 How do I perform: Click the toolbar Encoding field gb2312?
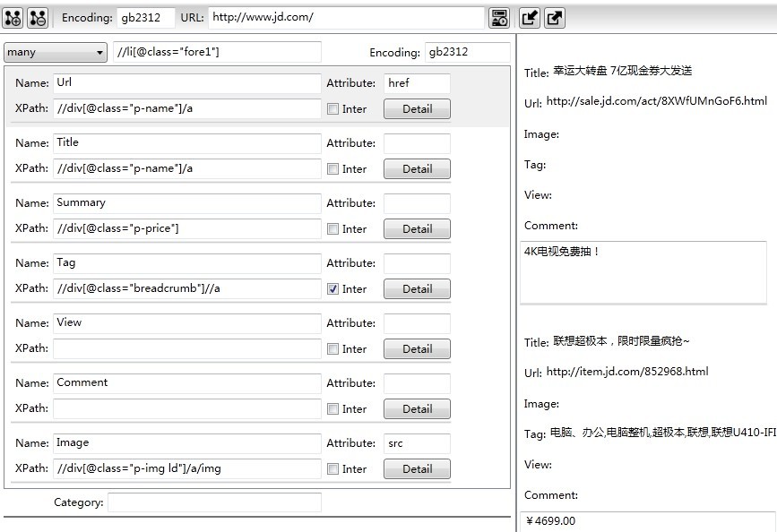pyautogui.click(x=146, y=18)
